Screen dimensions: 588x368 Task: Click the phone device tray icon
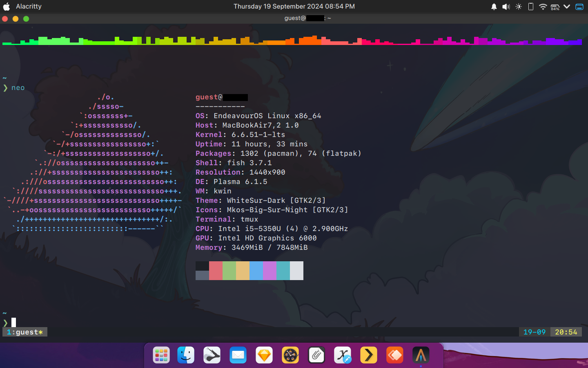pos(531,7)
